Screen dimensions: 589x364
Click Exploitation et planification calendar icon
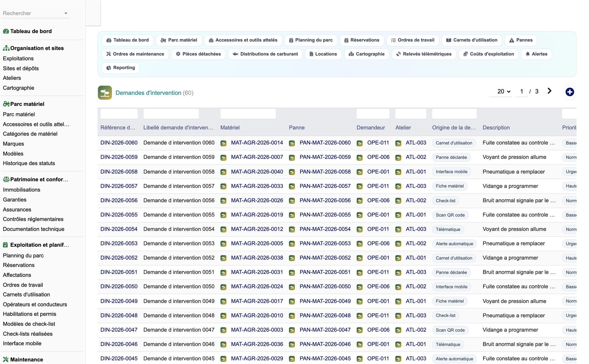(x=5, y=245)
